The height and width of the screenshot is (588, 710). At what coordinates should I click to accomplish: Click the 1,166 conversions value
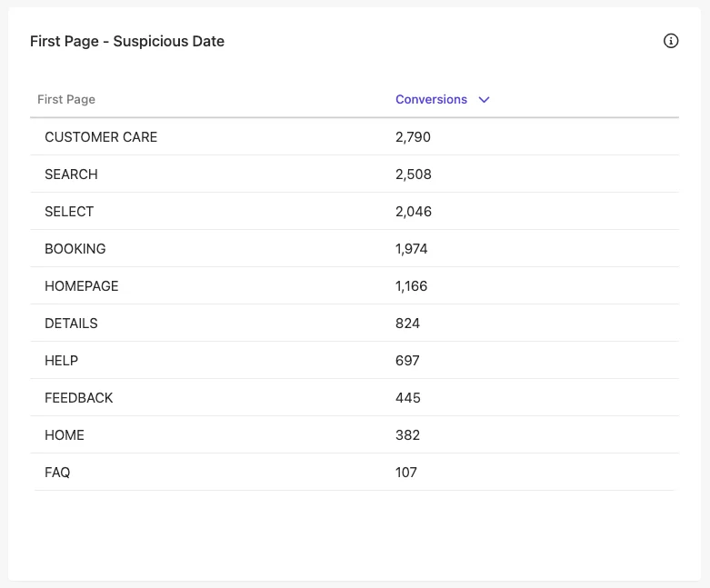tap(411, 286)
